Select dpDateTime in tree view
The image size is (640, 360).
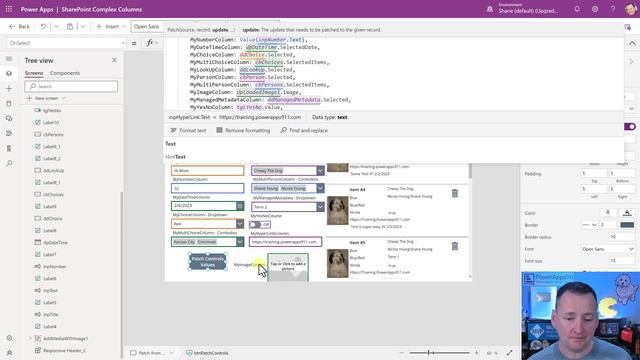point(56,242)
